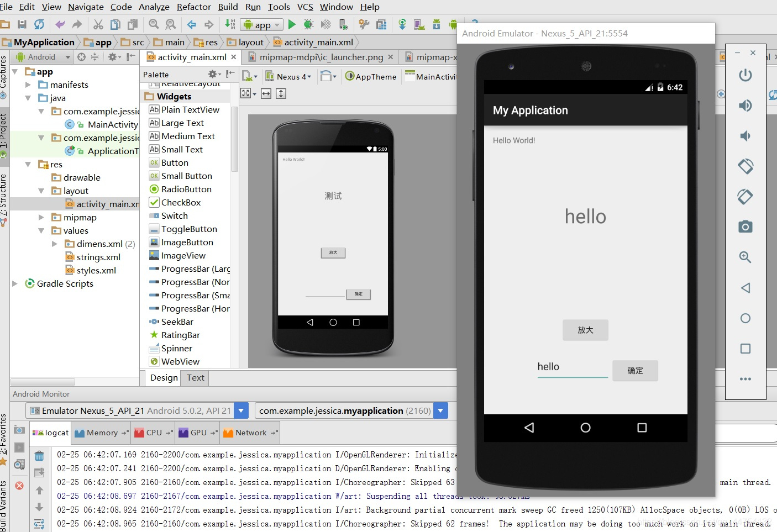777x532 pixels.
Task: Click the Make Project icon
Action: click(x=230, y=24)
